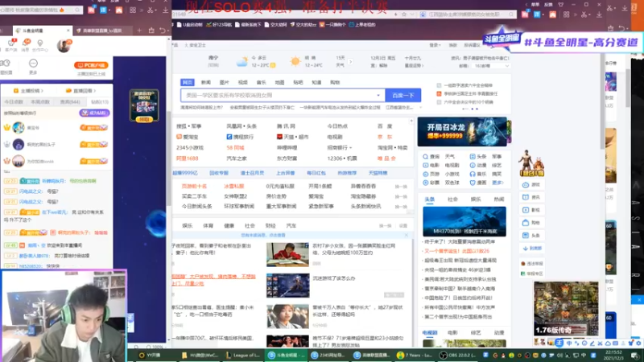The width and height of the screenshot is (644, 362).
Task: Click the 页游 icon in quick tools
Action: tap(426, 174)
